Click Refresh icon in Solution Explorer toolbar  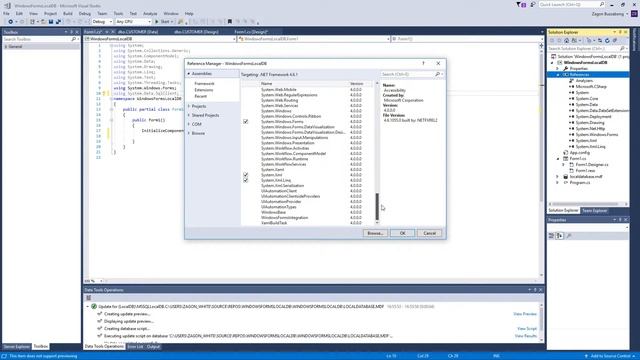coord(607,40)
